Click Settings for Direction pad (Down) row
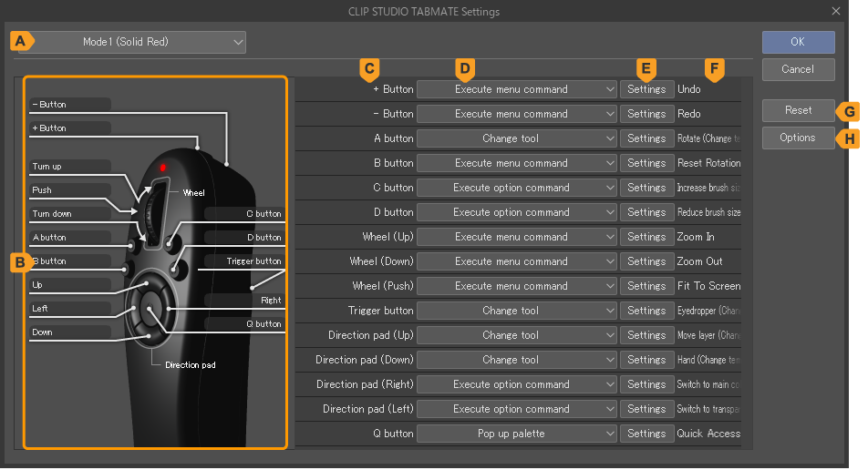Image resolution: width=868 pixels, height=470 pixels. click(646, 360)
